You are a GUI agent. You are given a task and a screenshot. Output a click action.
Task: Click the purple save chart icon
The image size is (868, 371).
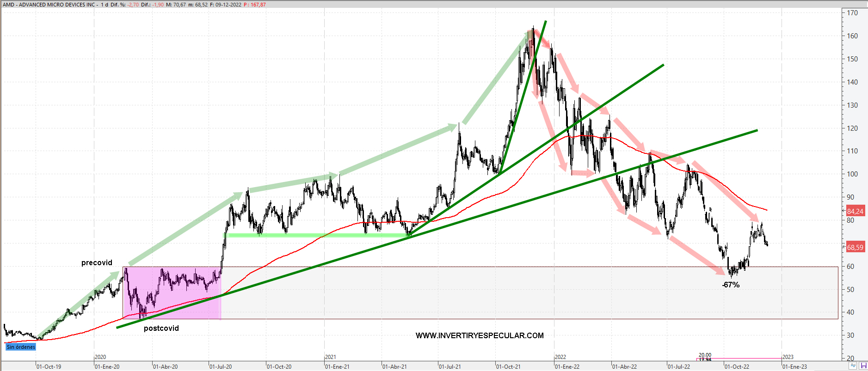click(x=863, y=366)
